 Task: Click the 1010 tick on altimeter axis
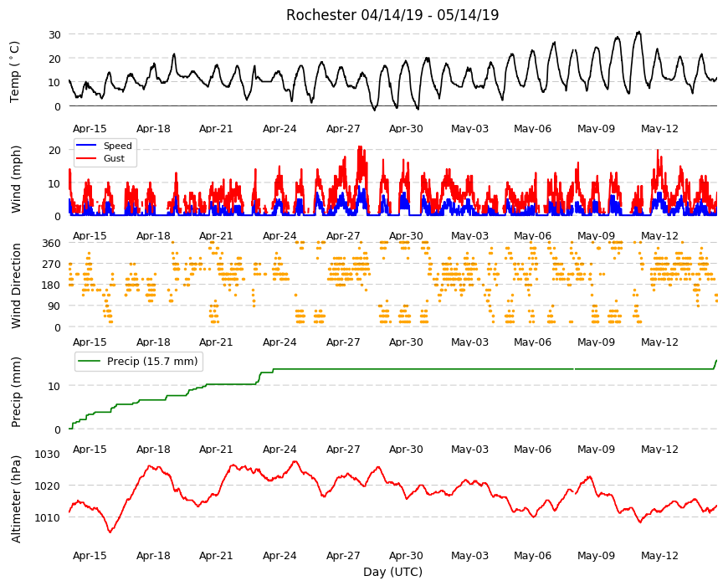48,517
